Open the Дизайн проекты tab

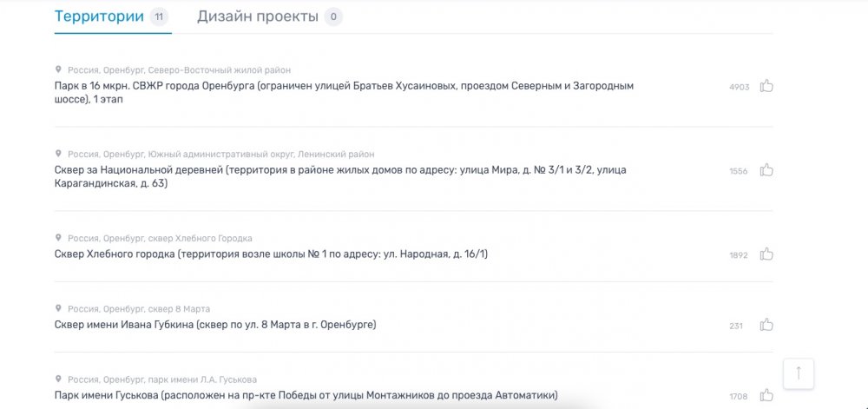pyautogui.click(x=258, y=16)
